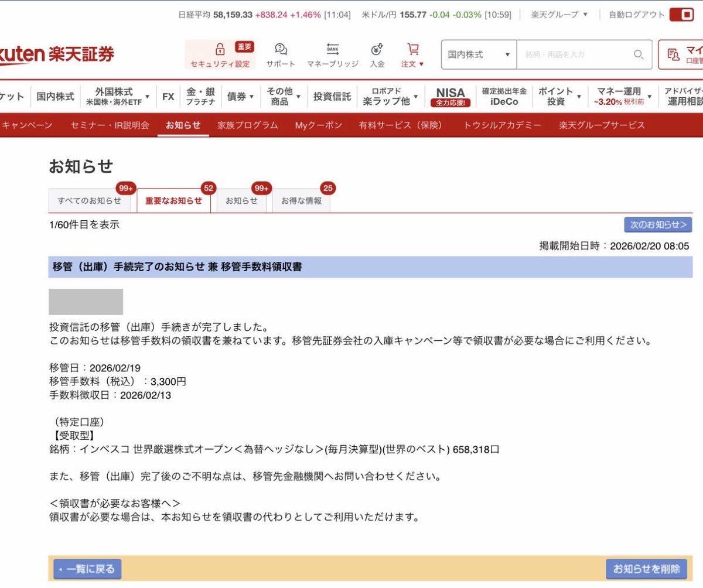Open the 国内株式 search category dropdown
The image size is (703, 588).
479,54
